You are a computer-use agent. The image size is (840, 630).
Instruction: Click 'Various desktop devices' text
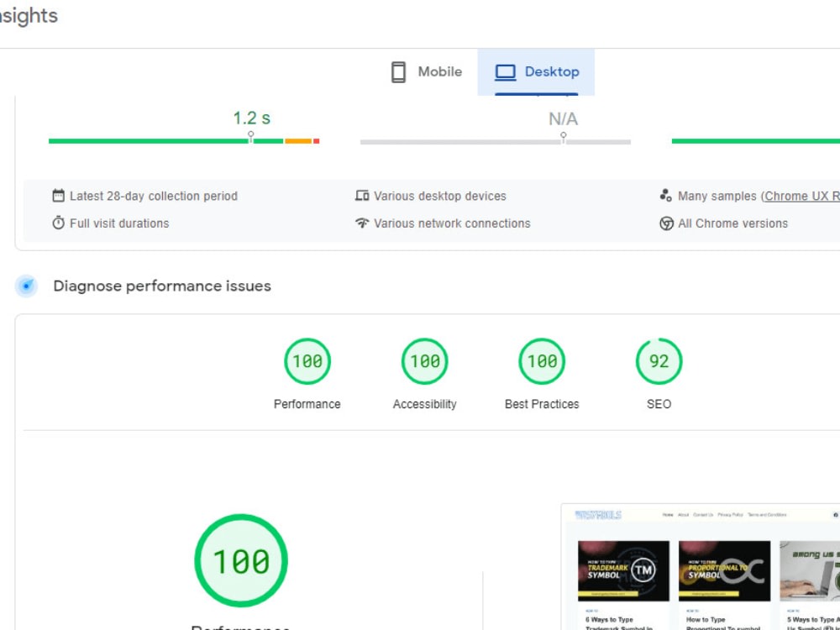[x=440, y=196]
